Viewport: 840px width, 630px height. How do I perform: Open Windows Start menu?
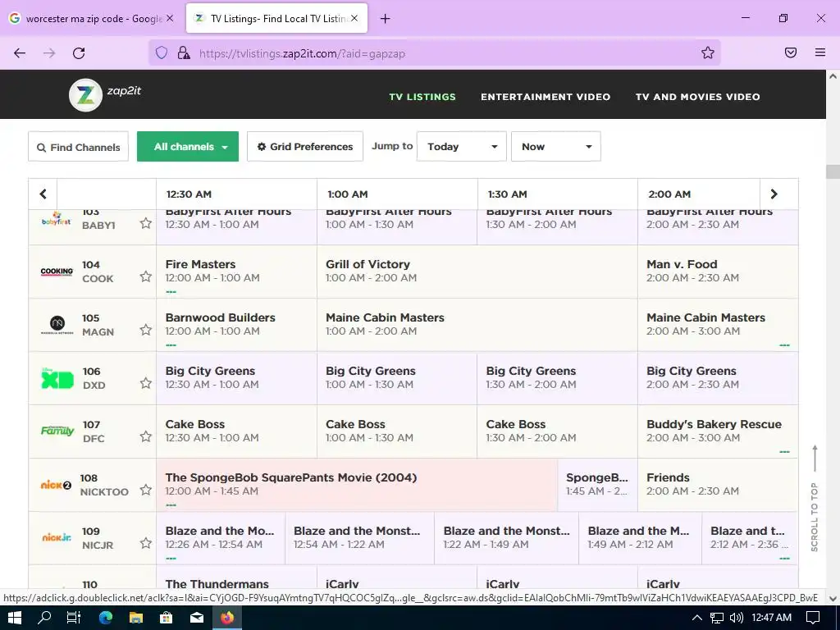(15, 618)
